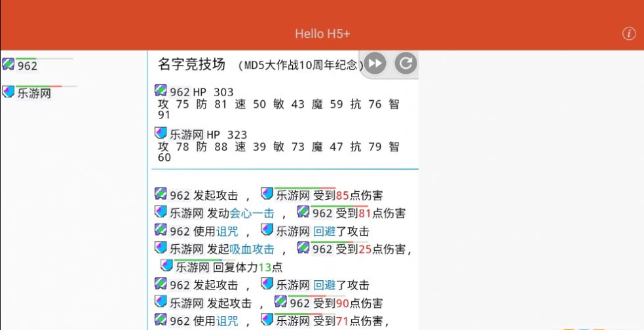This screenshot has height=330, width=644.
Task: Click 962 attack stats row 攻 75 防 81
Action: click(278, 109)
